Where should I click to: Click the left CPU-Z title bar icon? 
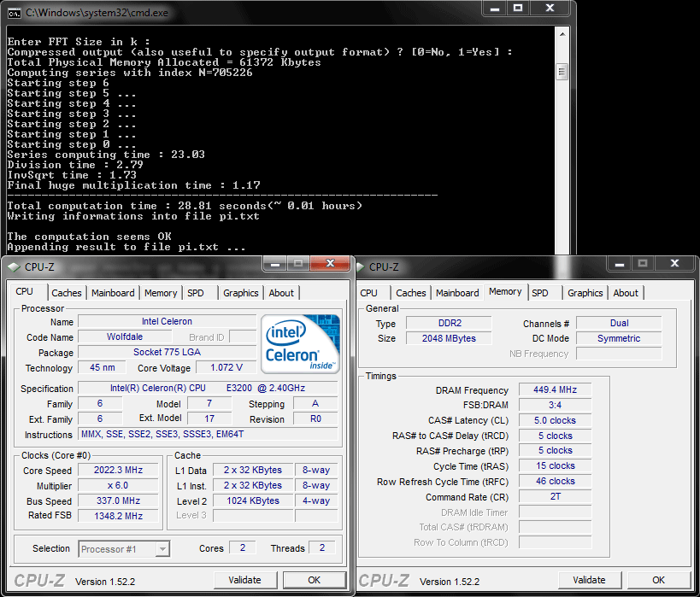click(x=15, y=267)
